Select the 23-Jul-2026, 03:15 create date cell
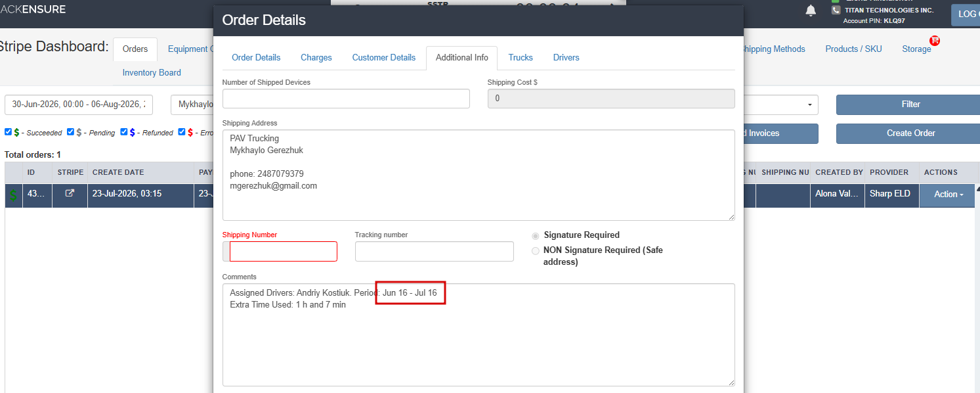The height and width of the screenshot is (393, 980). (140, 194)
